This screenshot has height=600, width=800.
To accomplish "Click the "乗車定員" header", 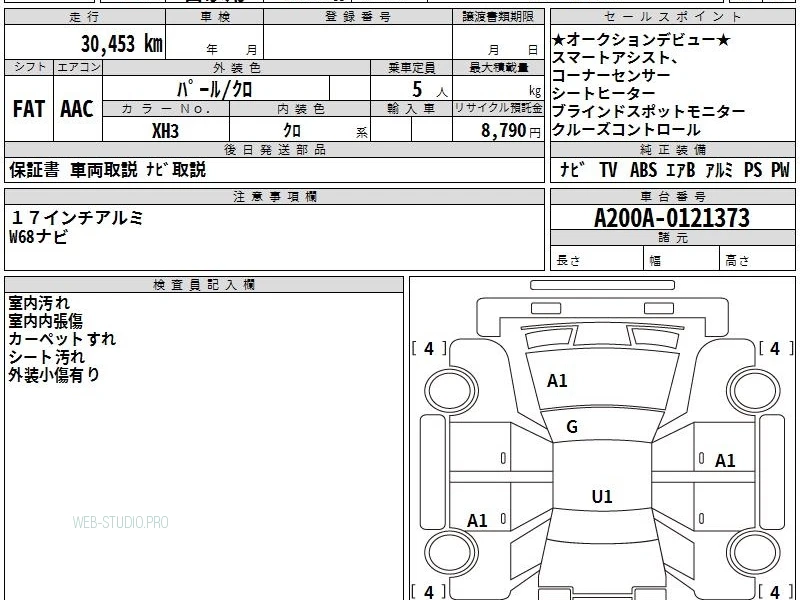I will 412,68.
